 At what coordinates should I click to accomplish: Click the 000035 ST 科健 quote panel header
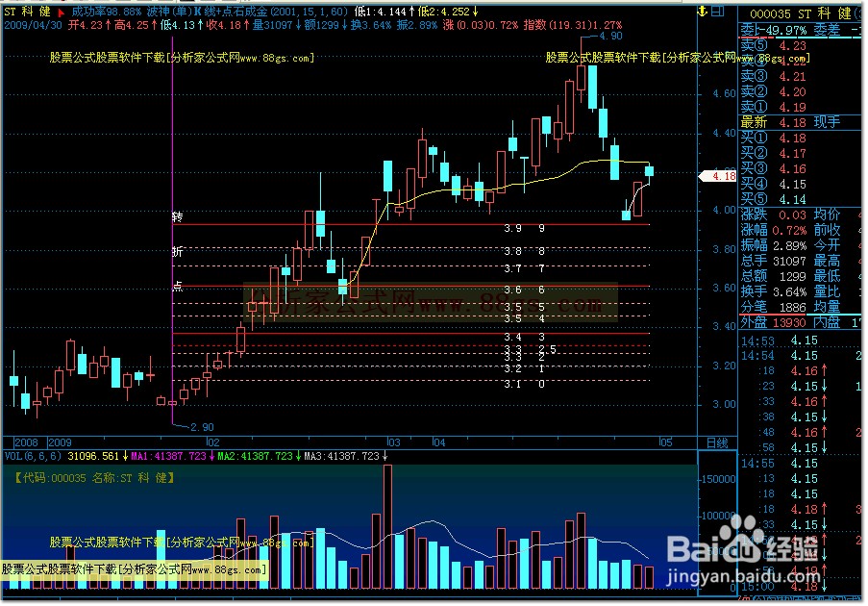801,13
